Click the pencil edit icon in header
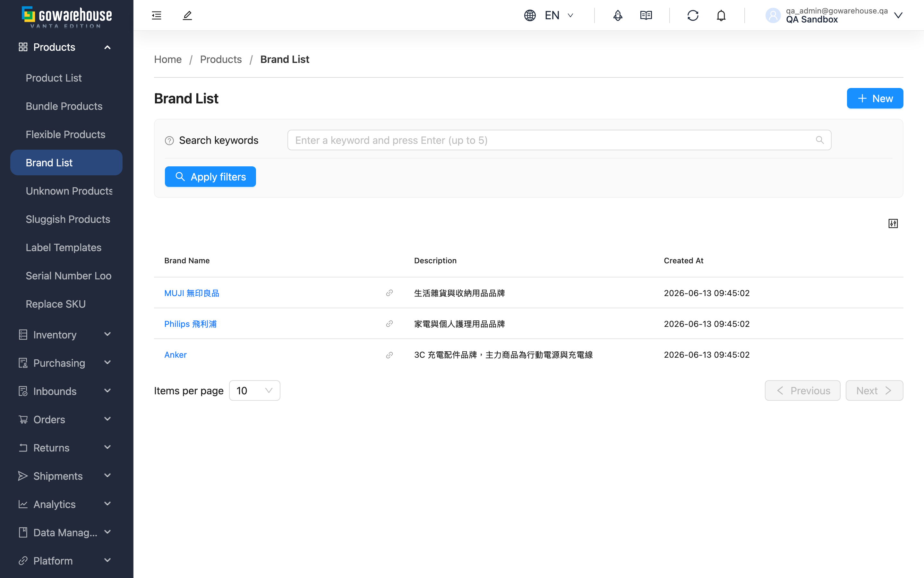The image size is (924, 578). 187,15
